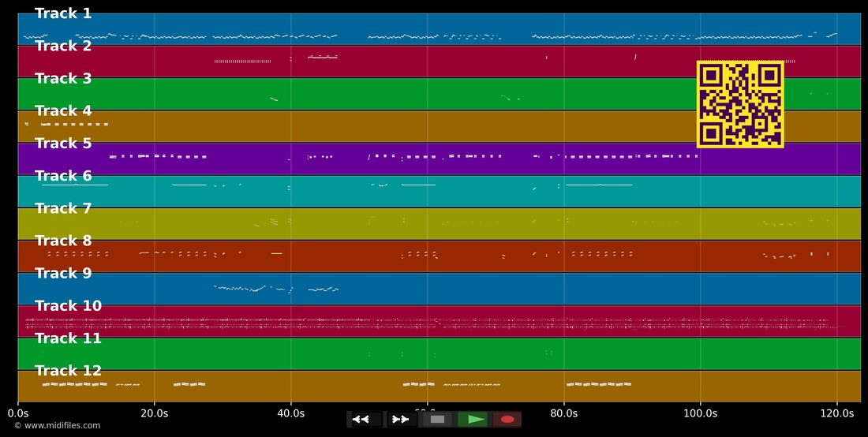This screenshot has height=437, width=868.
Task: Select the Track 3 label
Action: point(63,79)
